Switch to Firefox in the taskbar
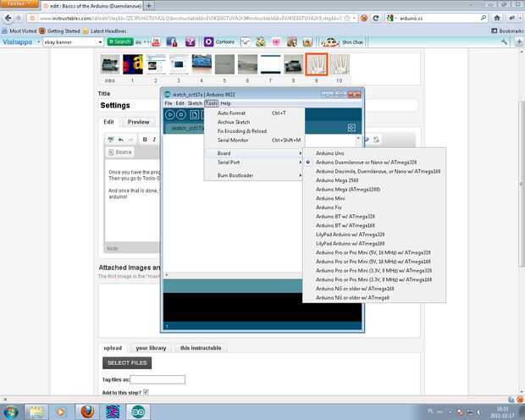 coord(87,412)
